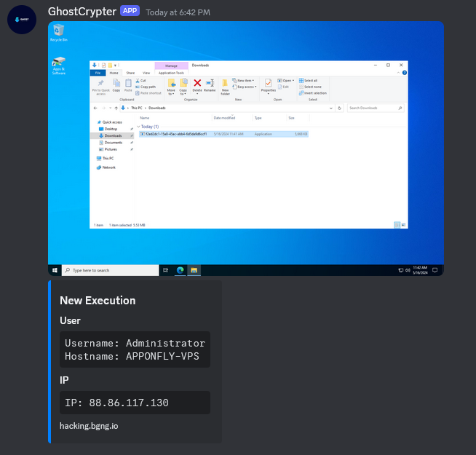Click the Type here to search box
This screenshot has width=476, height=455.
(x=110, y=270)
